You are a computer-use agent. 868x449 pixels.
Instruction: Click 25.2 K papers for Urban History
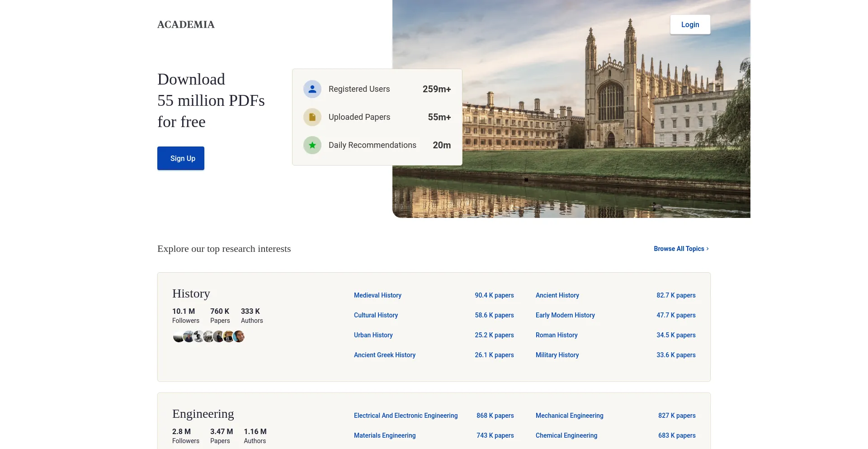point(494,335)
